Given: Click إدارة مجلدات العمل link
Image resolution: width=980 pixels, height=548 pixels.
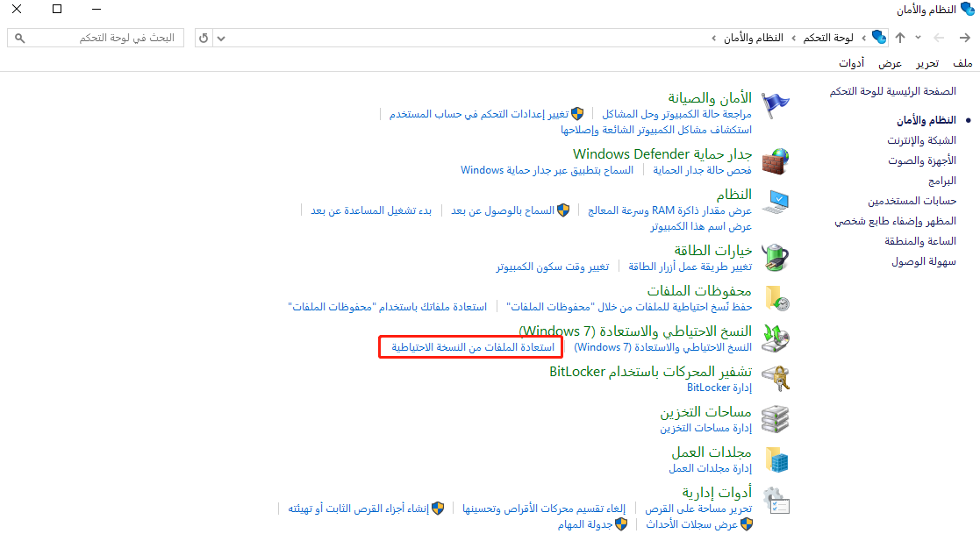Looking at the screenshot, I should (x=710, y=468).
